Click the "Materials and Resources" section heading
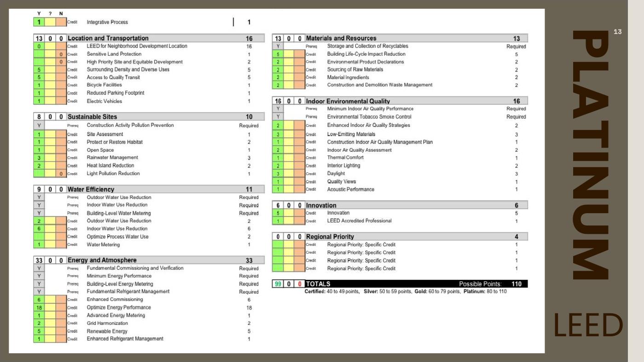Image resolution: width=644 pixels, height=362 pixels. 341,39
